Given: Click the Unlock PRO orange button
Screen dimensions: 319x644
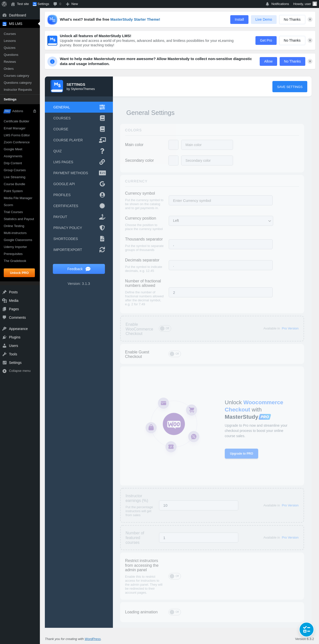Looking at the screenshot, I should click(19, 273).
